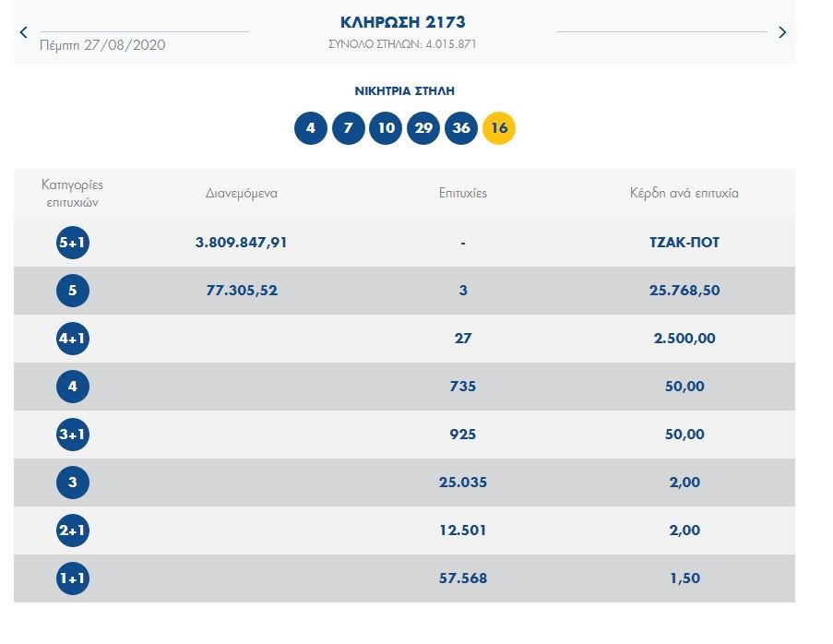Click winning number ball 4
This screenshot has width=833, height=644.
pos(311,128)
